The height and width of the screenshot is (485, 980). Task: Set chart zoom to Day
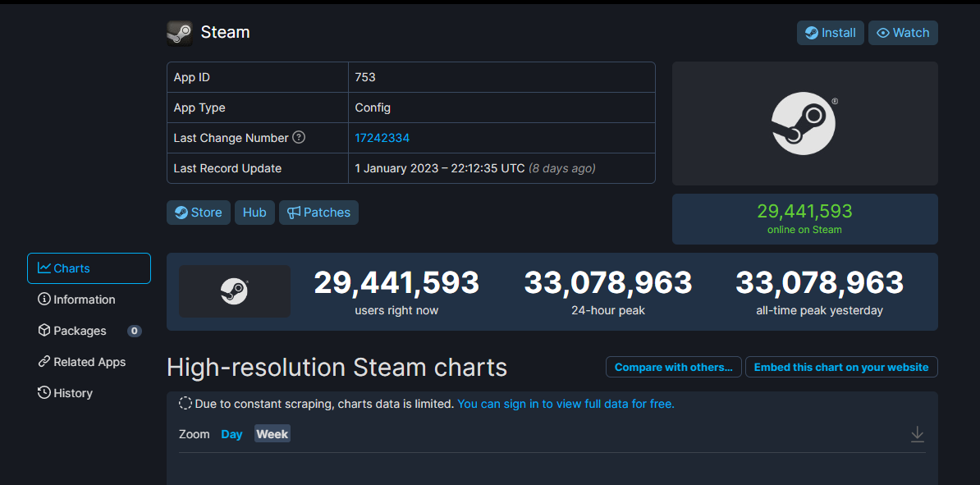(231, 434)
